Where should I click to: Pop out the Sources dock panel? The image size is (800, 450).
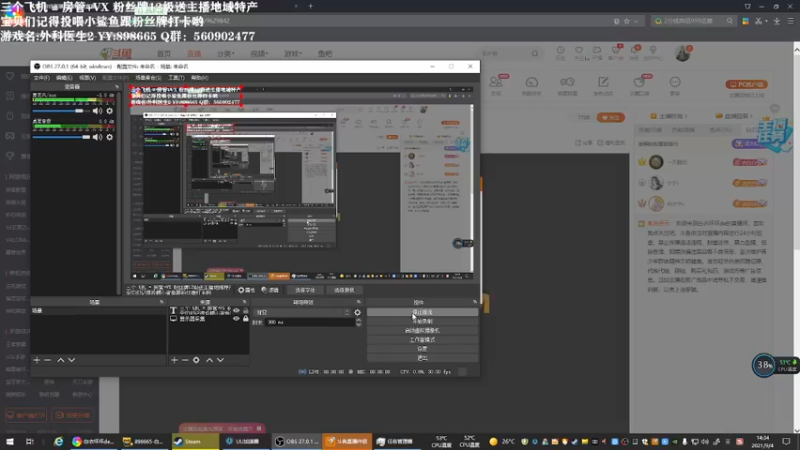coord(244,302)
